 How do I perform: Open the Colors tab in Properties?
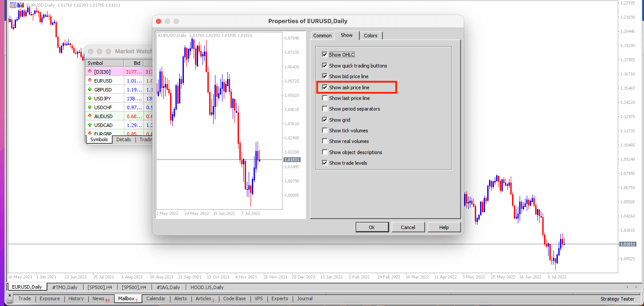pyautogui.click(x=370, y=36)
